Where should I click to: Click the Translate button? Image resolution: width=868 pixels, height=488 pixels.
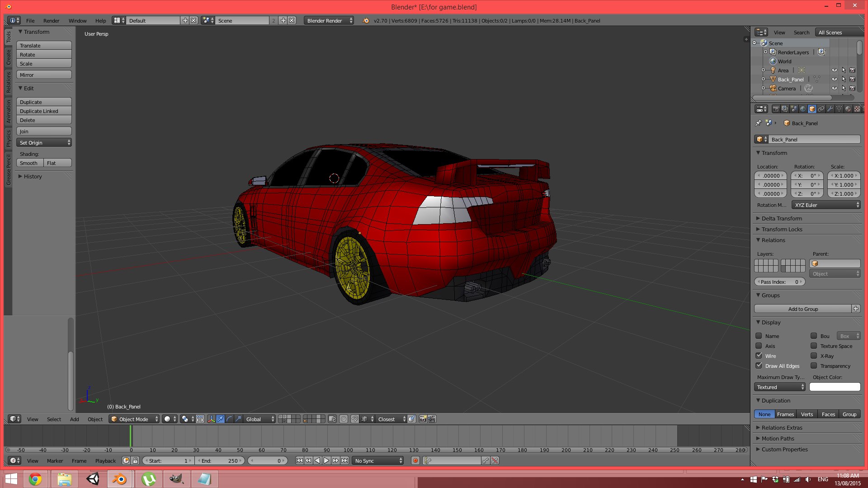tap(44, 46)
